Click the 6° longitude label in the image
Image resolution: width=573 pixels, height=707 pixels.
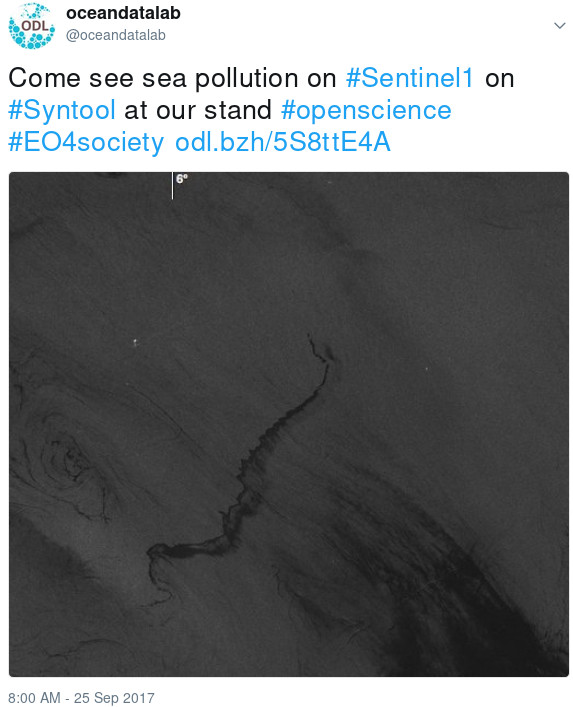click(182, 179)
